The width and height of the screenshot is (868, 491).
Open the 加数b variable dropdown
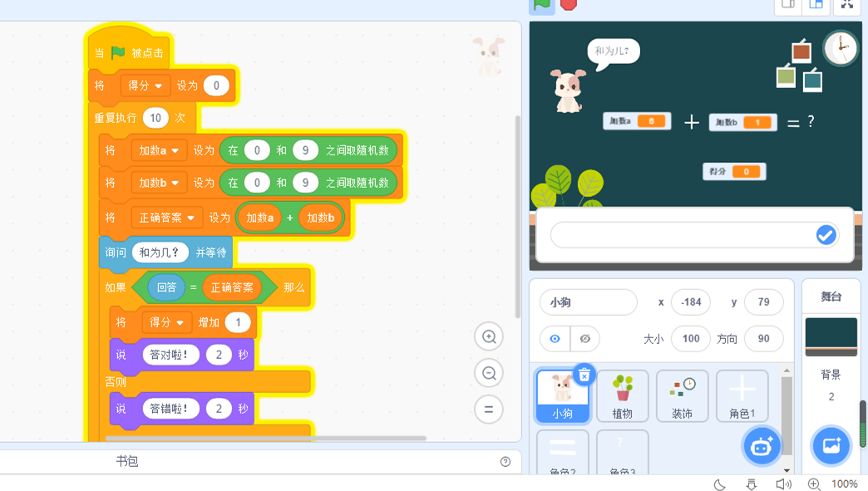click(159, 183)
